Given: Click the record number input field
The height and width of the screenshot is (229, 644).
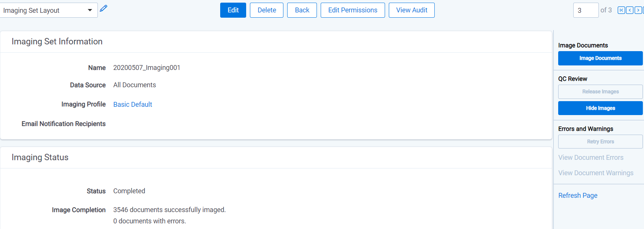Looking at the screenshot, I should 586,10.
